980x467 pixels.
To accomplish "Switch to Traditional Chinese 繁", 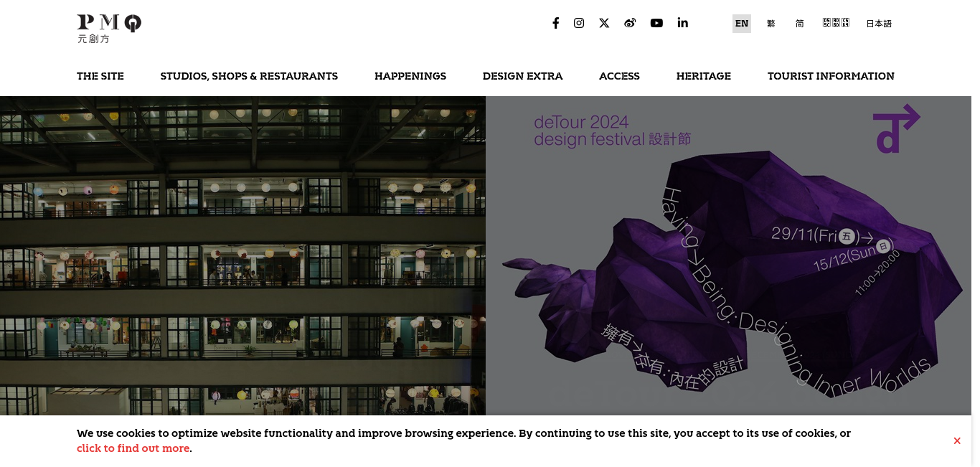I will coord(771,24).
